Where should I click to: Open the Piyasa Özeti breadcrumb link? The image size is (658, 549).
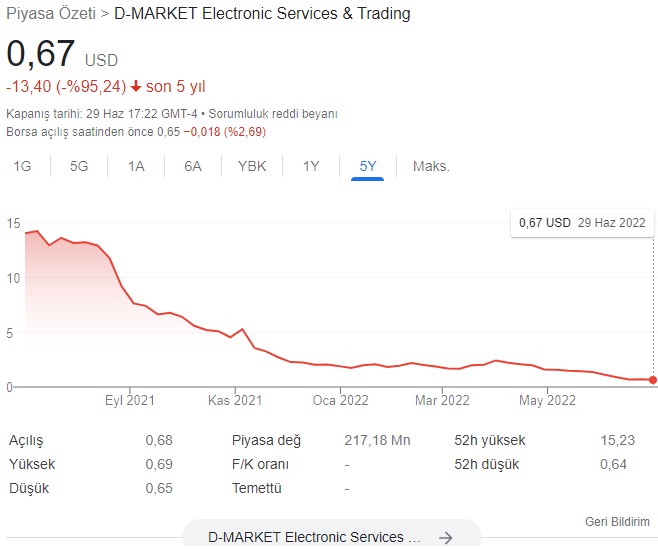(51, 13)
